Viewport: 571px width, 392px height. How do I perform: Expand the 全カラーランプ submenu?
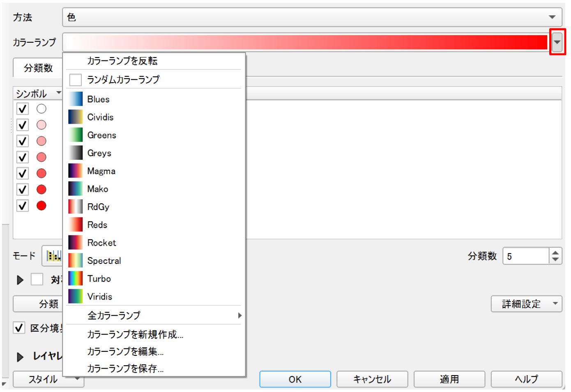coord(154,315)
